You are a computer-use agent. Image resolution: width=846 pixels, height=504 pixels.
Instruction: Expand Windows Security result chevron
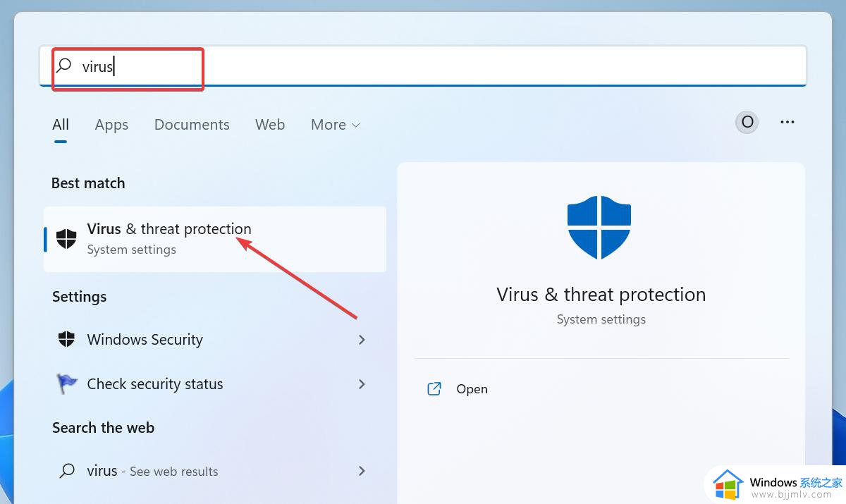362,340
